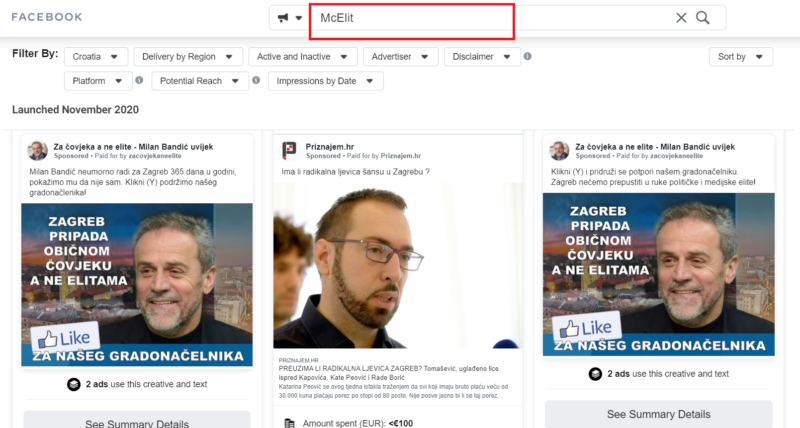Open left ad creative image with Like

137,285
